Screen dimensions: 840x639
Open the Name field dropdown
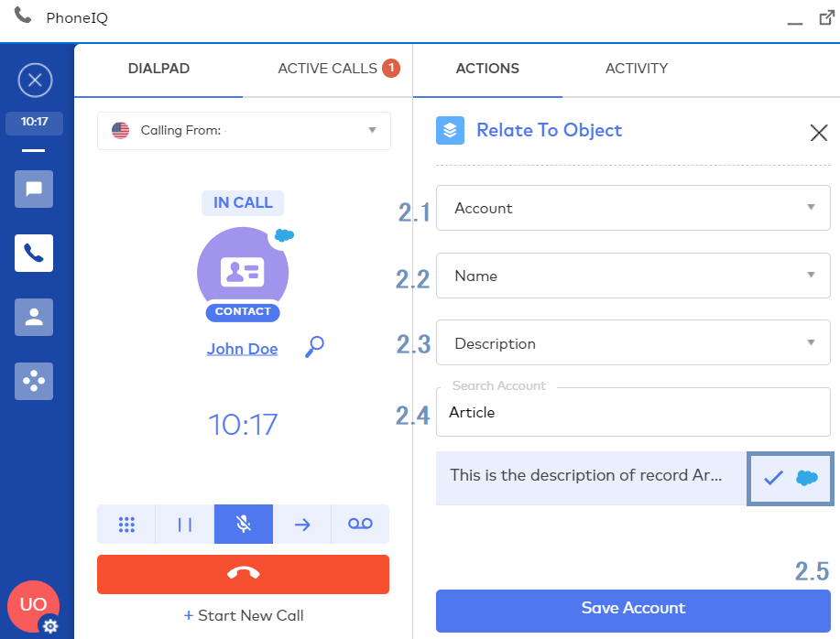633,276
